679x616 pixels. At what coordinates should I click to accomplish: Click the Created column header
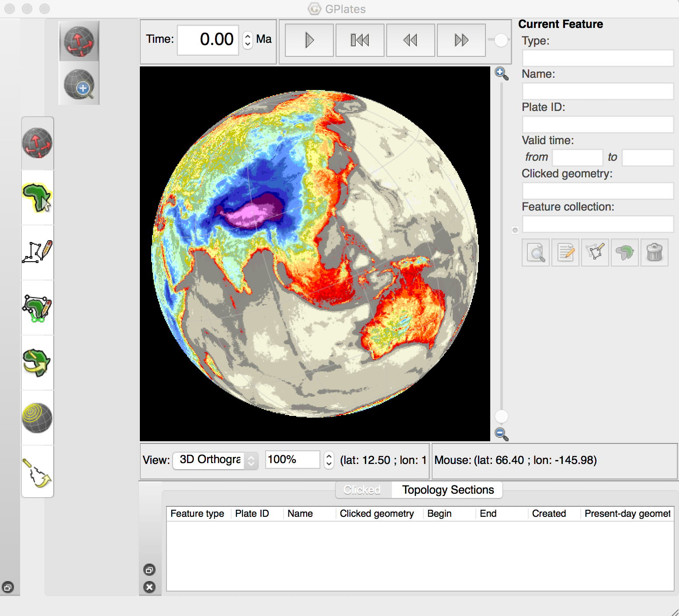[554, 514]
